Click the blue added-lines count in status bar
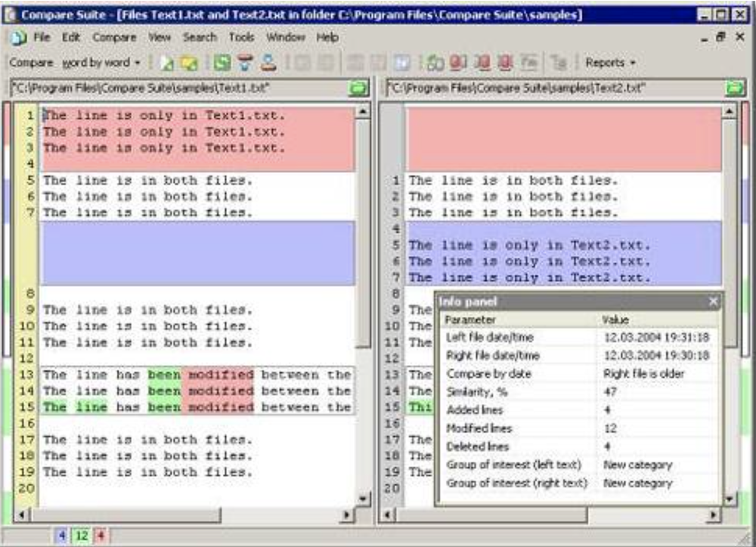Screen dimensions: 756x547 tap(63, 536)
